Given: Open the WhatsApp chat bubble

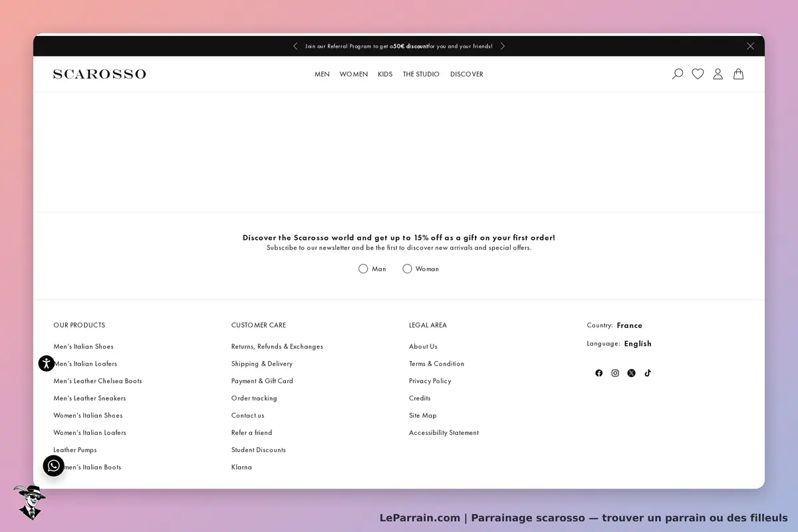Looking at the screenshot, I should (54, 465).
